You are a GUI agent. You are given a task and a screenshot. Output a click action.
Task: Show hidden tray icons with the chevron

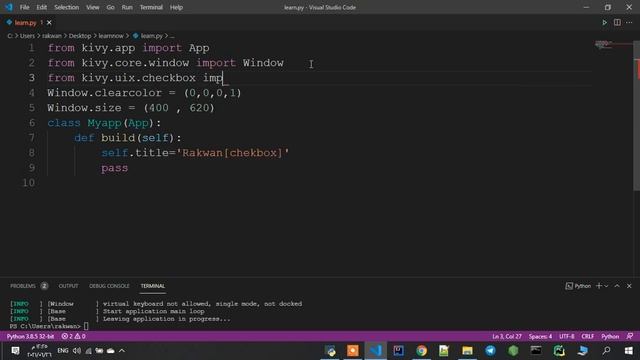[x=122, y=351]
